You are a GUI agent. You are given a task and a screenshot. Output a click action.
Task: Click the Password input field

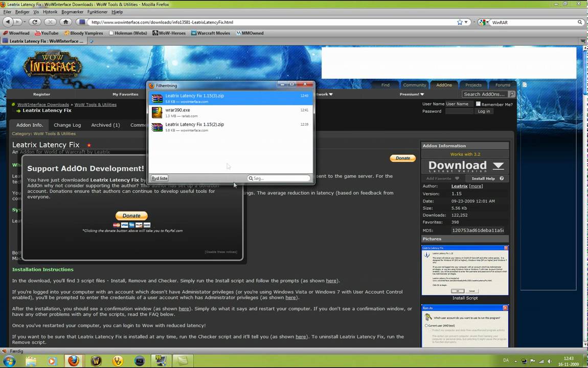point(459,111)
